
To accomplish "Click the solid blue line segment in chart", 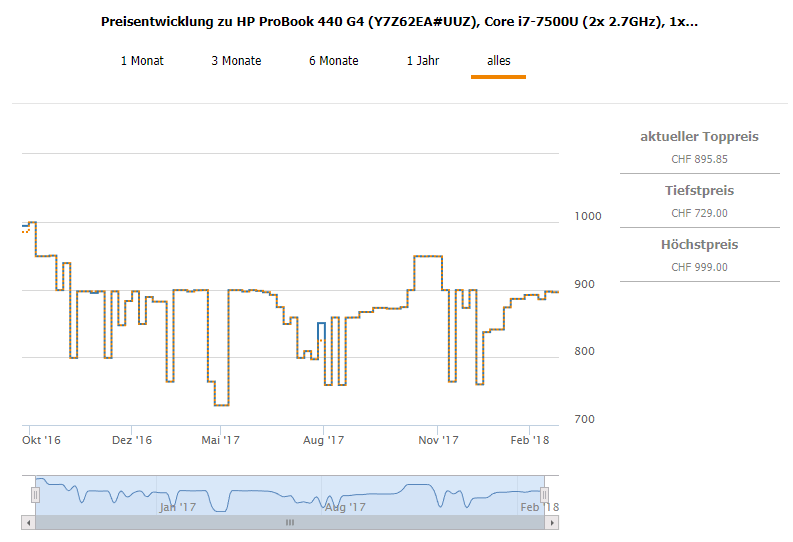I will click(320, 323).
